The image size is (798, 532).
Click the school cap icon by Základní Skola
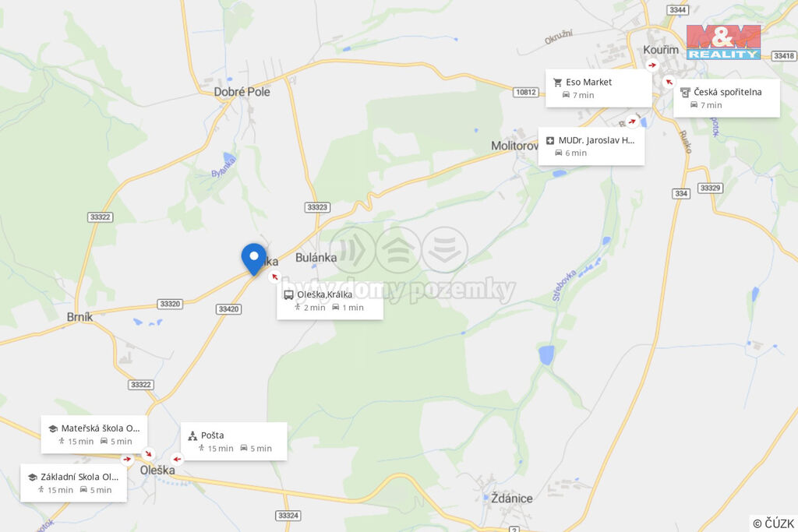pyautogui.click(x=32, y=477)
